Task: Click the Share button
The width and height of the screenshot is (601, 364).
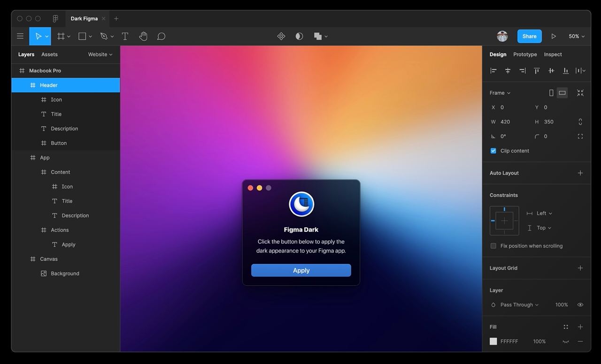Action: point(529,36)
